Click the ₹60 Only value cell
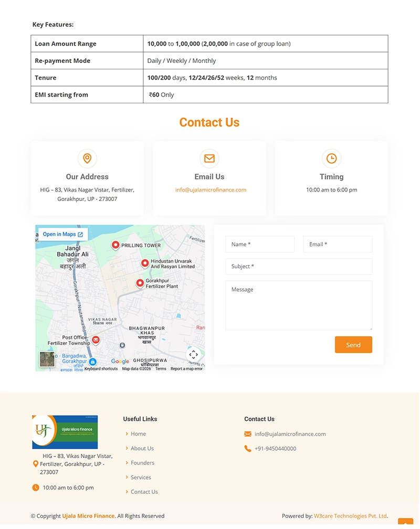The height and width of the screenshot is (529, 420). [266, 95]
